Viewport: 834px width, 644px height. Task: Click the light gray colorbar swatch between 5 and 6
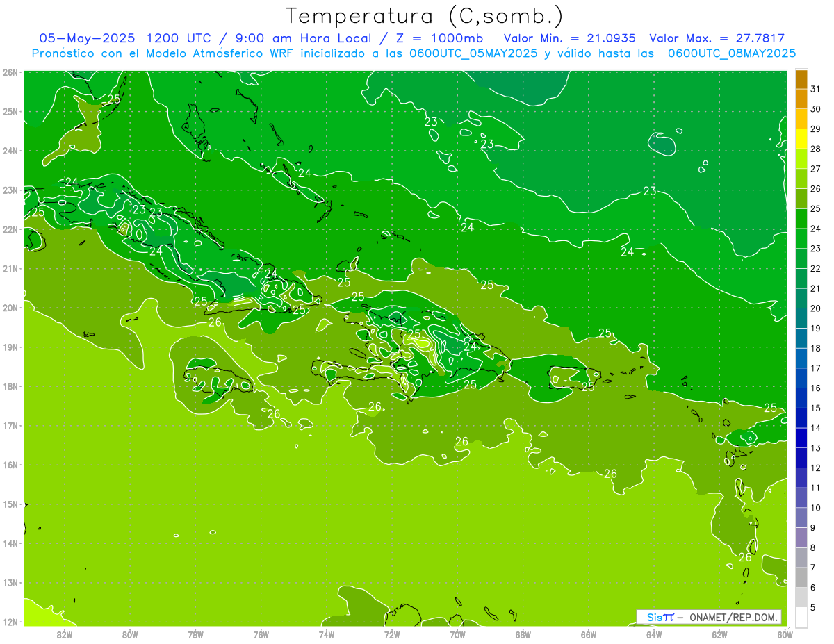tap(801, 597)
